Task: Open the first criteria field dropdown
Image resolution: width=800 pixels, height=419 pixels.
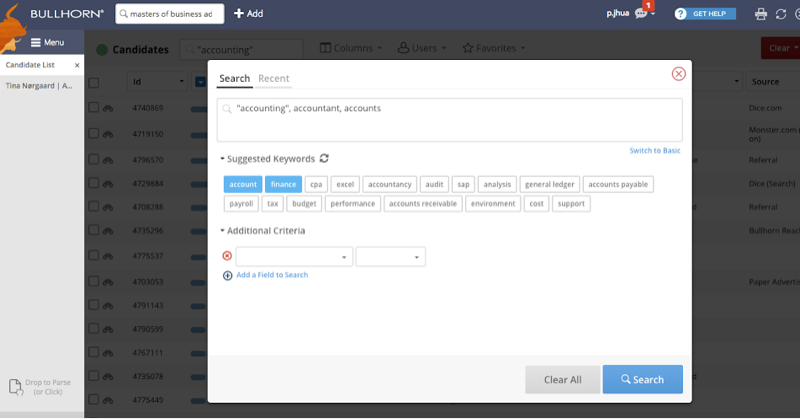Action: (x=294, y=257)
